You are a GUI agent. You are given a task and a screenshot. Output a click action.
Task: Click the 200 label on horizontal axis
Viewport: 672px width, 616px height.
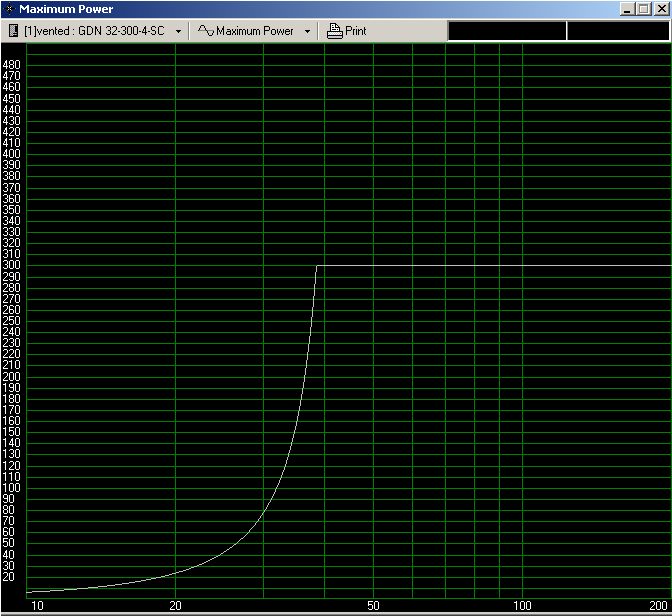point(658,606)
